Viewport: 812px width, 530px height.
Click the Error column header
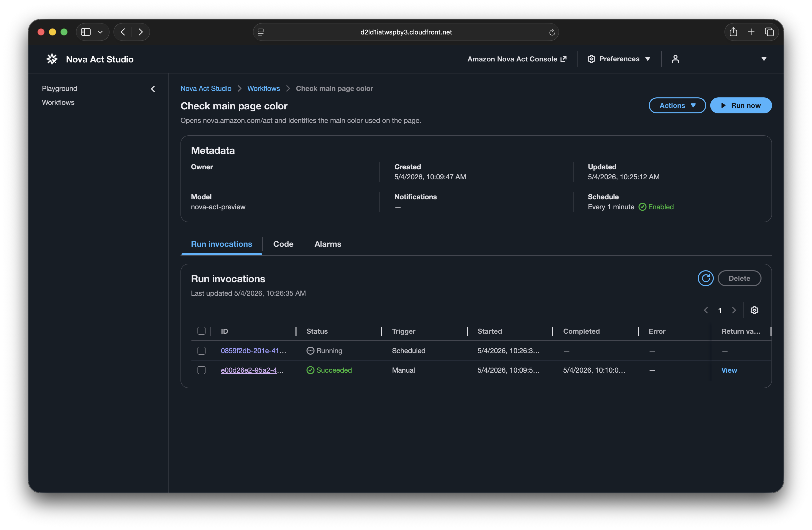click(657, 331)
